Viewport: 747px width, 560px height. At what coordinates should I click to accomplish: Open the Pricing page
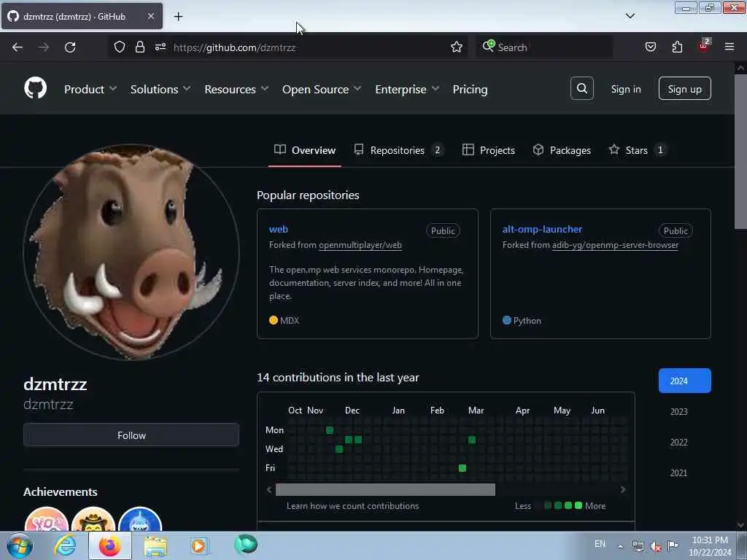[470, 89]
